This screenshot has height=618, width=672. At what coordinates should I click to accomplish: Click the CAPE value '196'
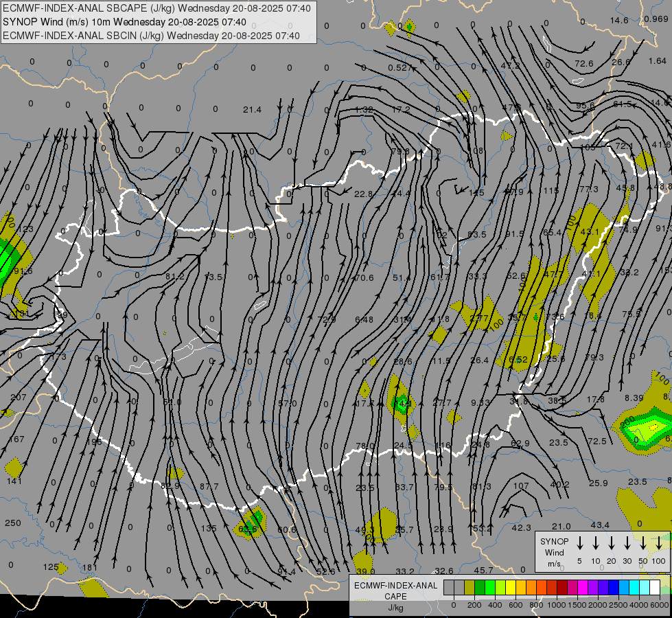pos(94,442)
